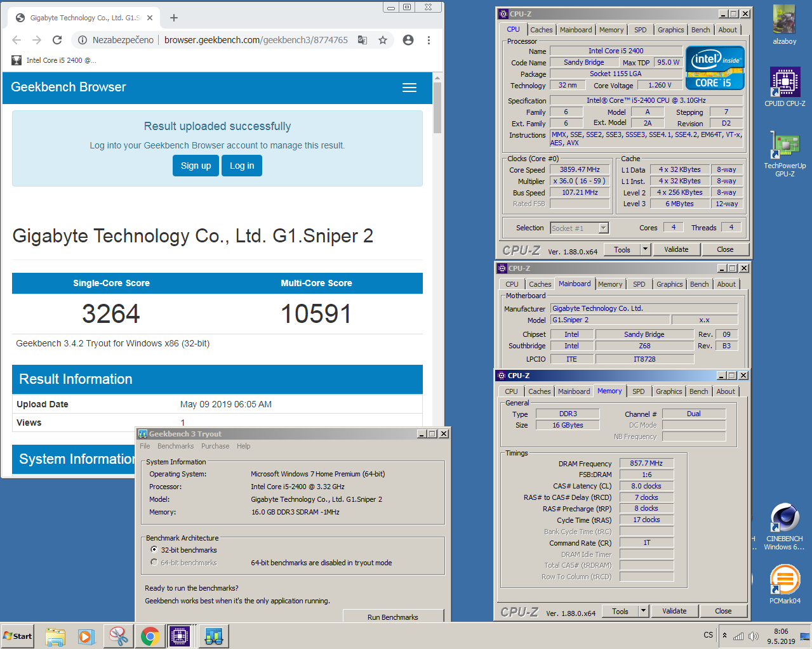The width and height of the screenshot is (812, 649).
Task: Click the Intel Core i5 2400 bookmark
Action: (54, 60)
